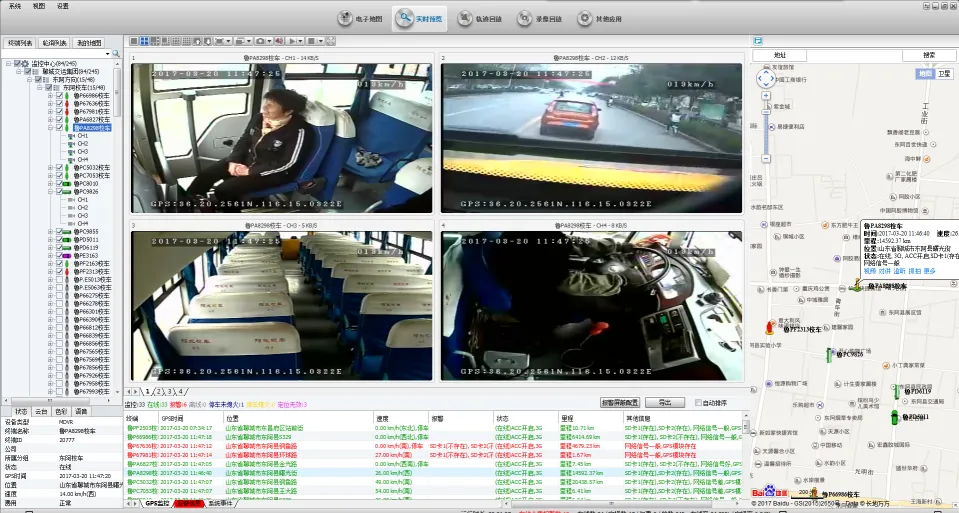Image resolution: width=959 pixels, height=513 pixels.
Task: Uncheck the 鲁PA8298校车 checkbox
Action: (59, 128)
